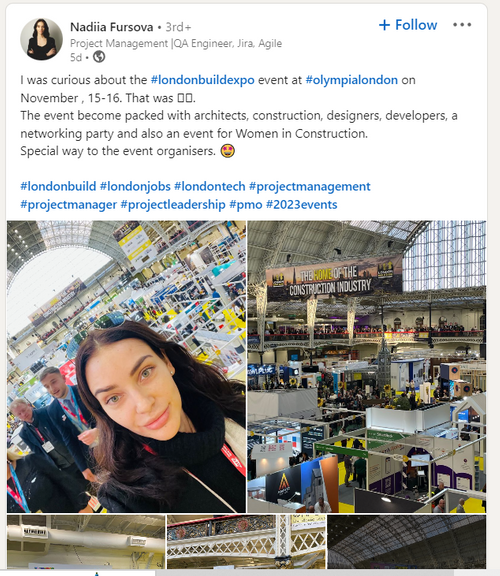
Task: Click Nadiia Fursova's profile photo
Action: pos(41,39)
